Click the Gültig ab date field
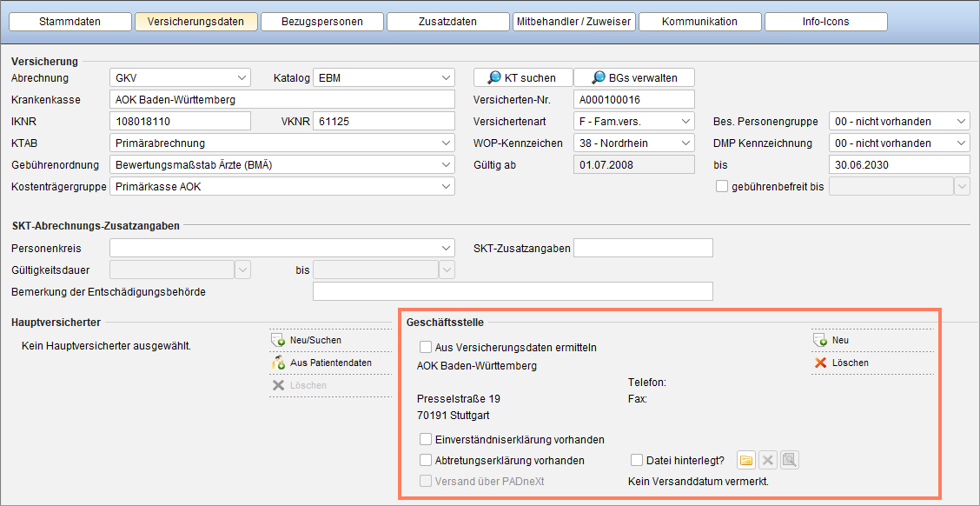This screenshot has width=980, height=506. (x=633, y=165)
